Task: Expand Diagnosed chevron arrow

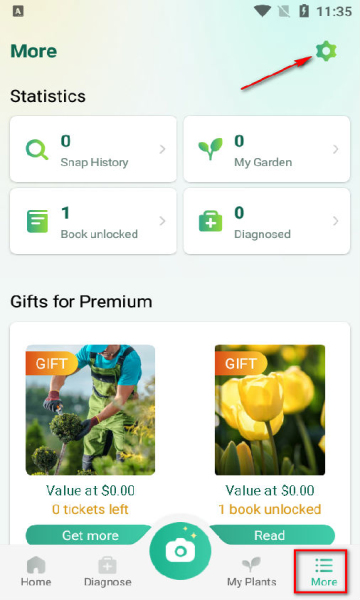Action: pyautogui.click(x=336, y=221)
